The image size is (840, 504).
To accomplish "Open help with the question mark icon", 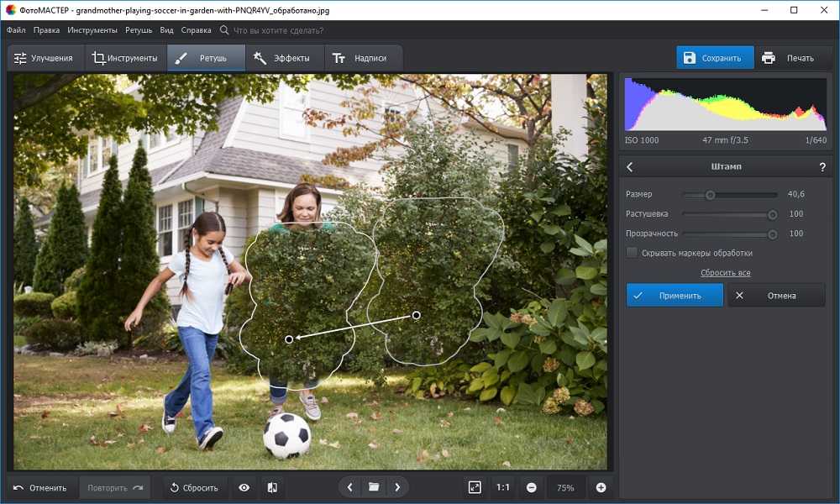I will tap(822, 167).
